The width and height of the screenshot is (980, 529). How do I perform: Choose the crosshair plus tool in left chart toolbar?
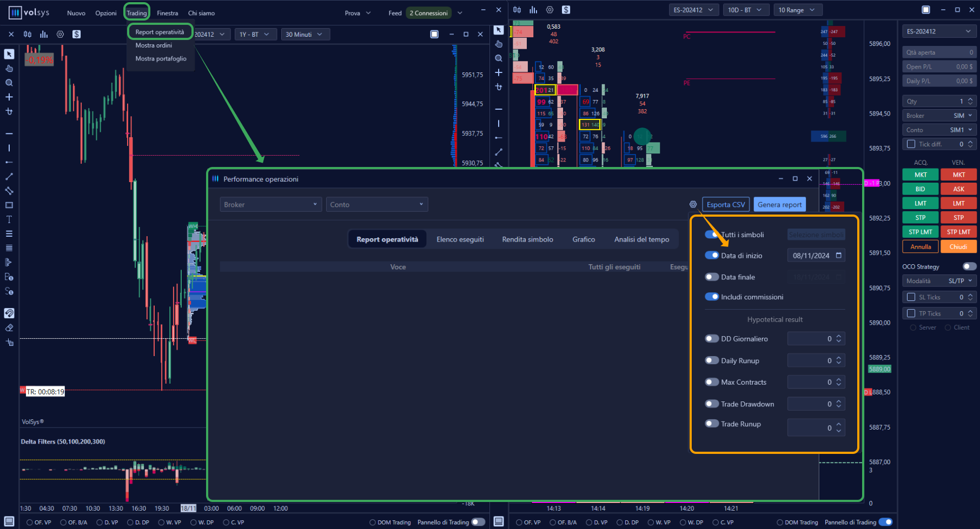pos(9,97)
